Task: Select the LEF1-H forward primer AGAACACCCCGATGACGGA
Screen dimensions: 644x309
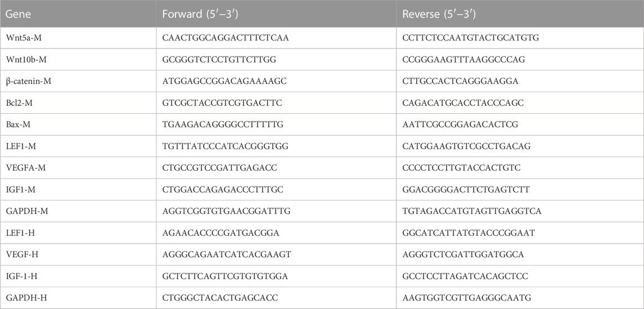Action: tap(220, 233)
